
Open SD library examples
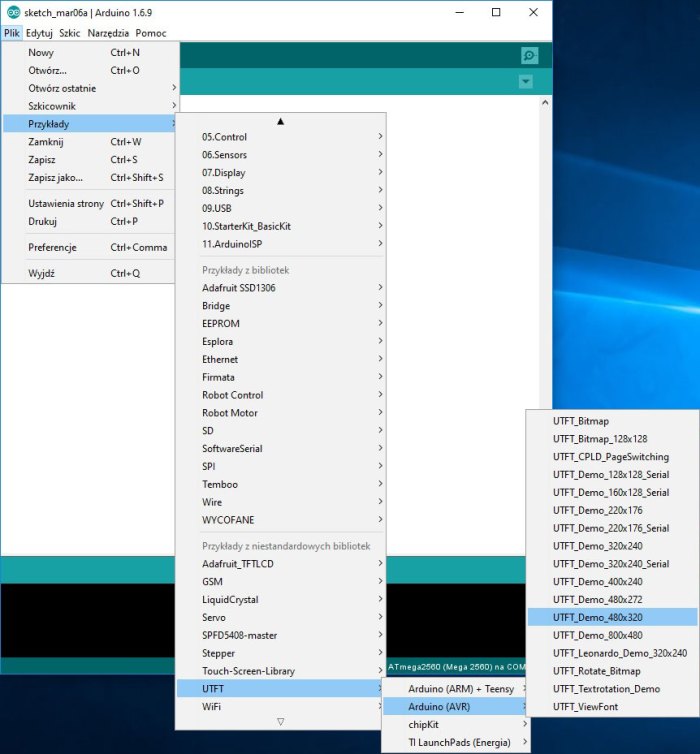pyautogui.click(x=281, y=430)
